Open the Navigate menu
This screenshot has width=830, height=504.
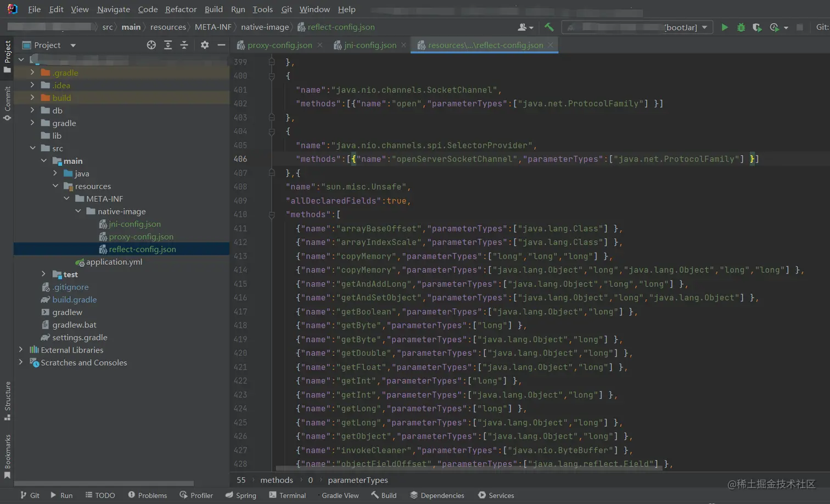[x=114, y=9]
